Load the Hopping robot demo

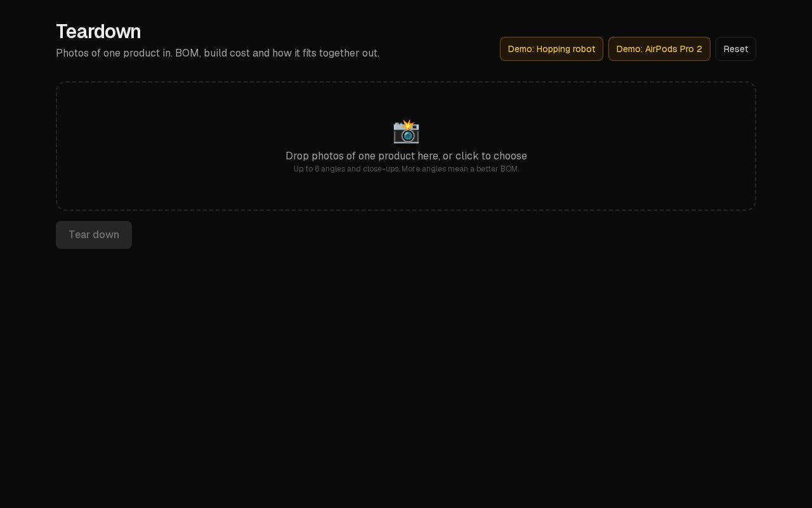click(551, 49)
